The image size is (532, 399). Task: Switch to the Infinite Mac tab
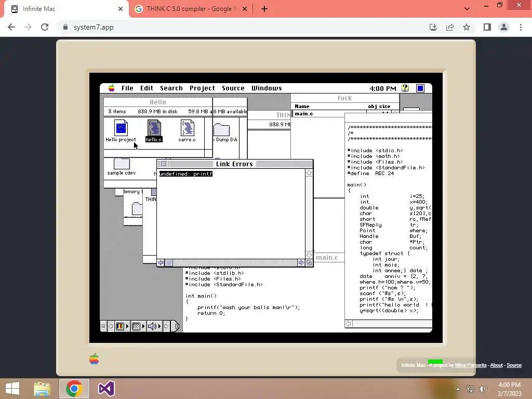pyautogui.click(x=66, y=9)
